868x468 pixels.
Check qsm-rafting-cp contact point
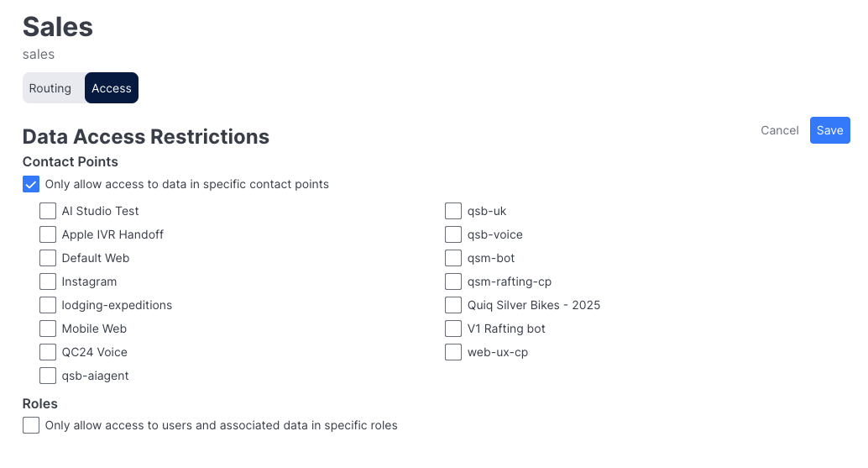(453, 281)
